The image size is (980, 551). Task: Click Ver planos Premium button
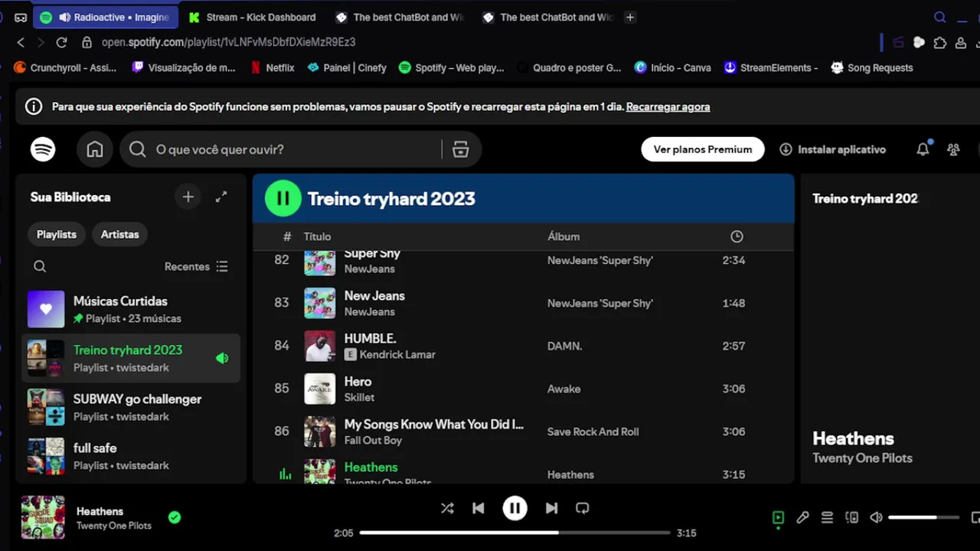pyautogui.click(x=703, y=149)
